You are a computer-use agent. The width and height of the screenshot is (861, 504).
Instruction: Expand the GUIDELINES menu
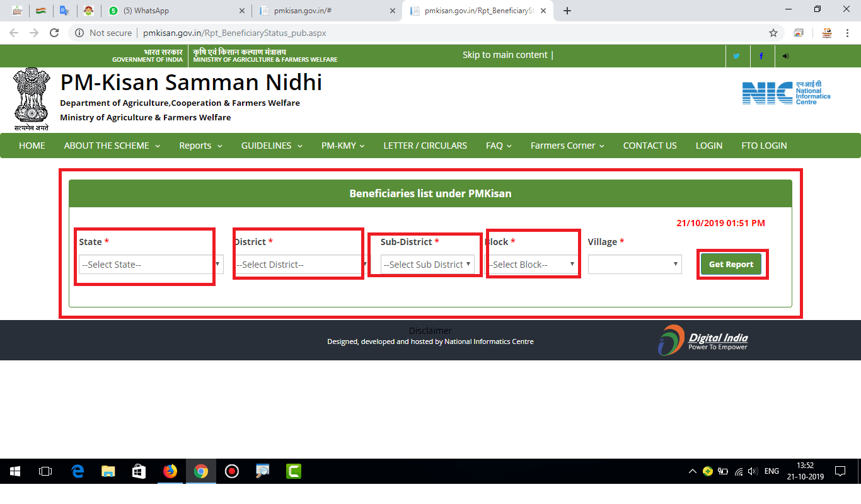272,146
